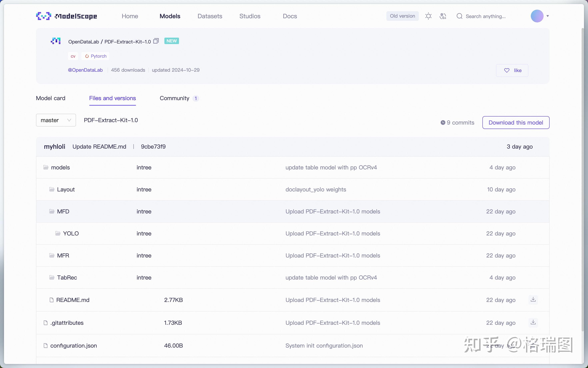Open the Community tab
Screen dimensions: 588x368
[175, 98]
